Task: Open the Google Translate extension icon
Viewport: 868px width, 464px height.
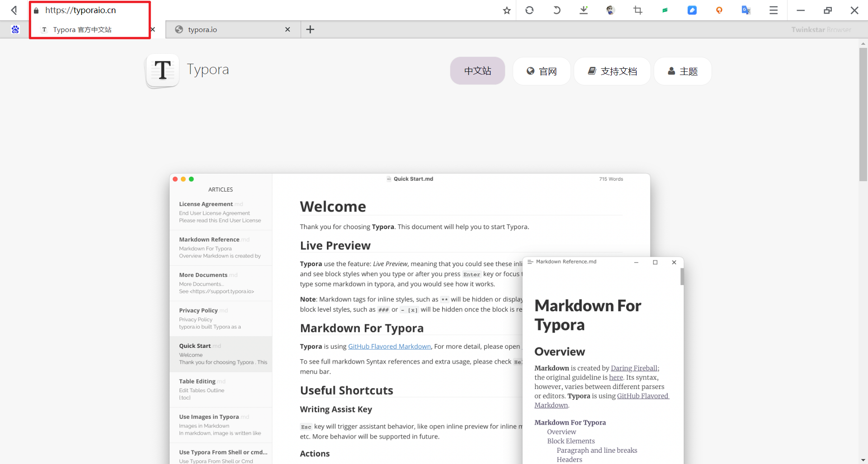Action: tap(746, 10)
